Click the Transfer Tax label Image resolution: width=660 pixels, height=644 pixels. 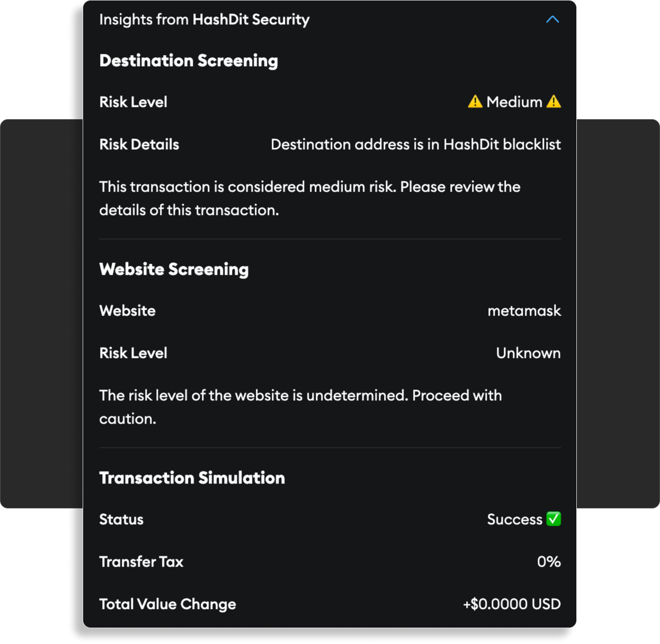[141, 561]
